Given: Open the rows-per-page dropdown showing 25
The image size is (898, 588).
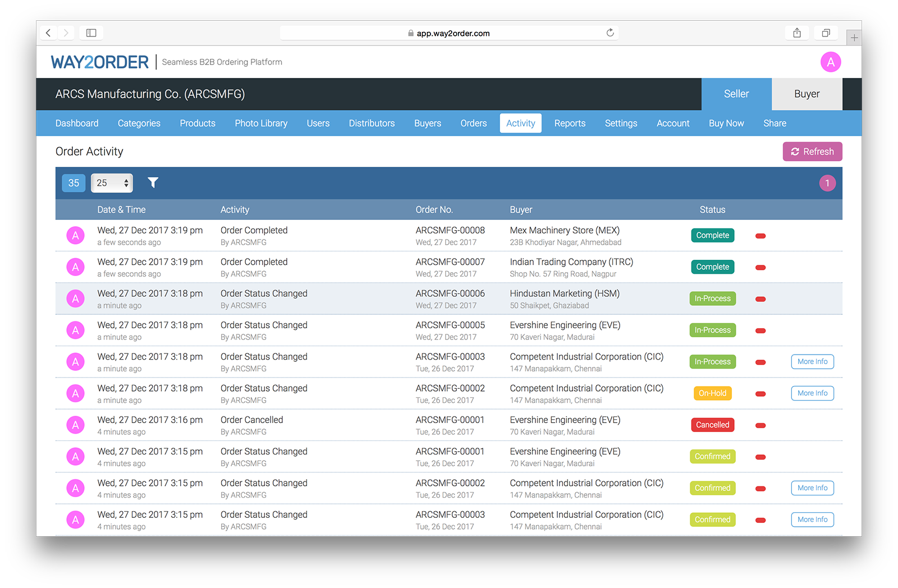Looking at the screenshot, I should pyautogui.click(x=112, y=183).
